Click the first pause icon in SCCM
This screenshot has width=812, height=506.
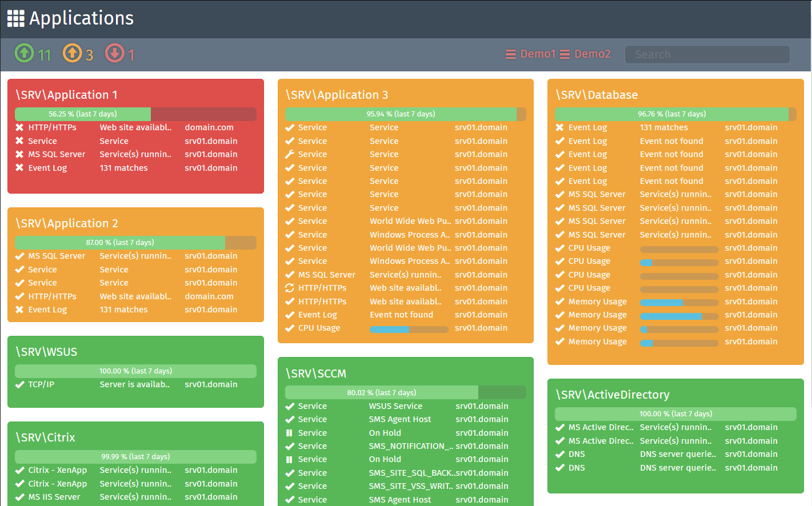289,433
